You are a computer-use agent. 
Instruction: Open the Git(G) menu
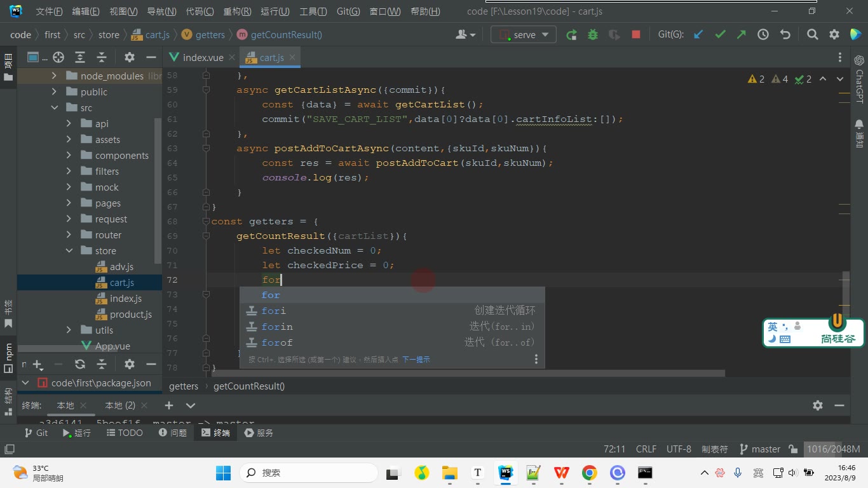click(x=348, y=11)
